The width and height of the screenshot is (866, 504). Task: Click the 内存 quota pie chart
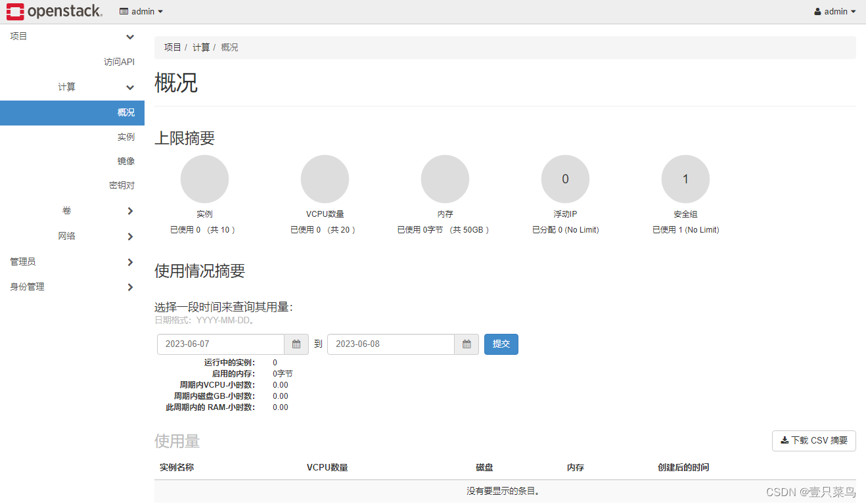tap(445, 179)
